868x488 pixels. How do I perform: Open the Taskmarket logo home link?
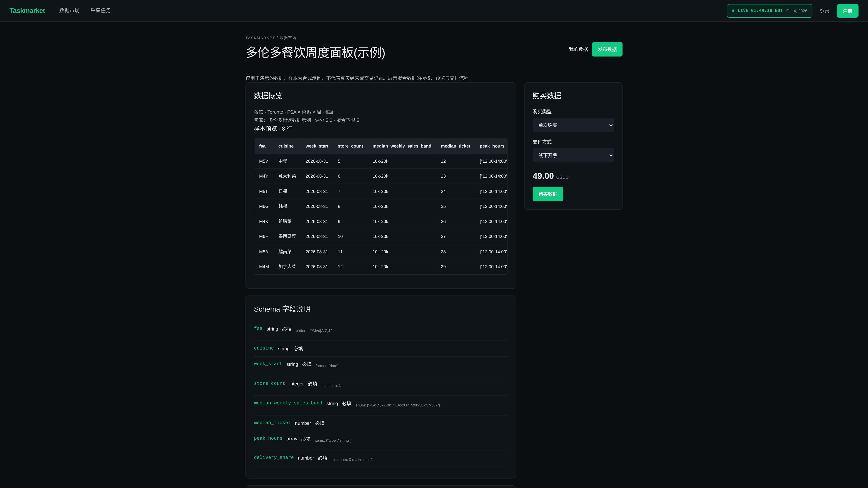[x=27, y=10]
